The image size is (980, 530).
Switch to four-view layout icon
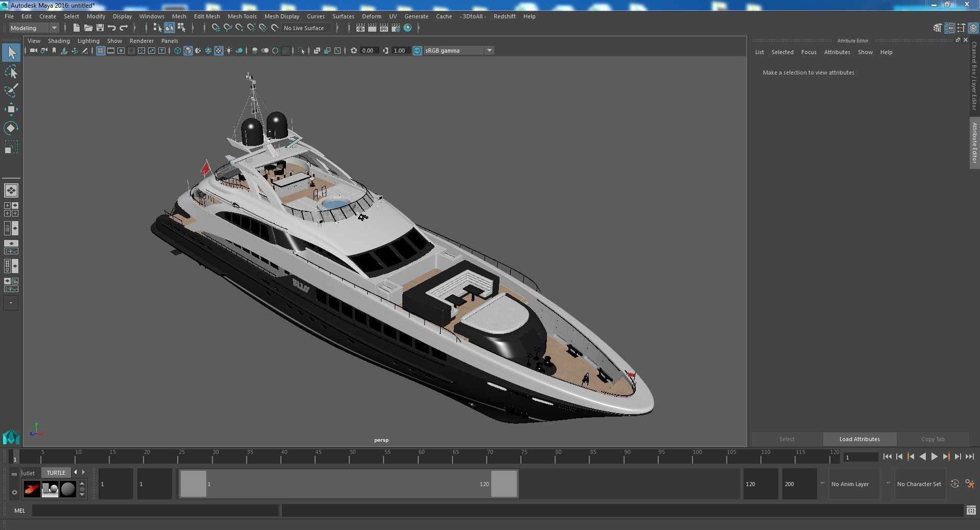coord(11,209)
